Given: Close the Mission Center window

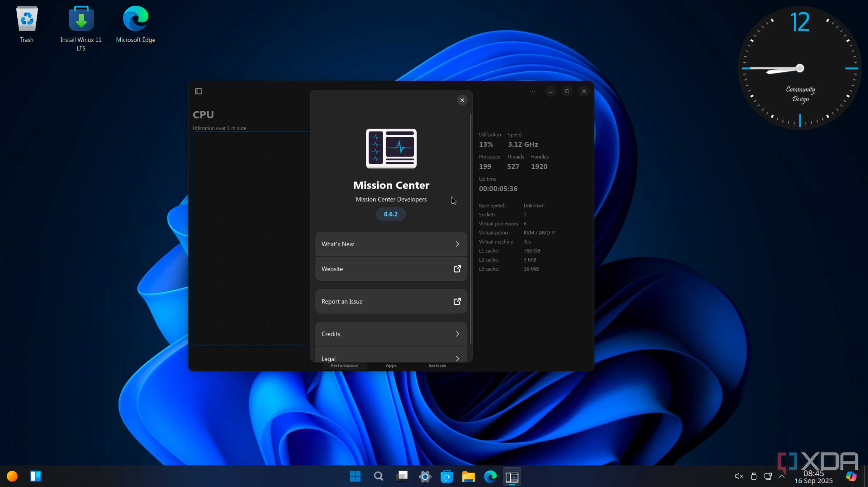Looking at the screenshot, I should 584,91.
